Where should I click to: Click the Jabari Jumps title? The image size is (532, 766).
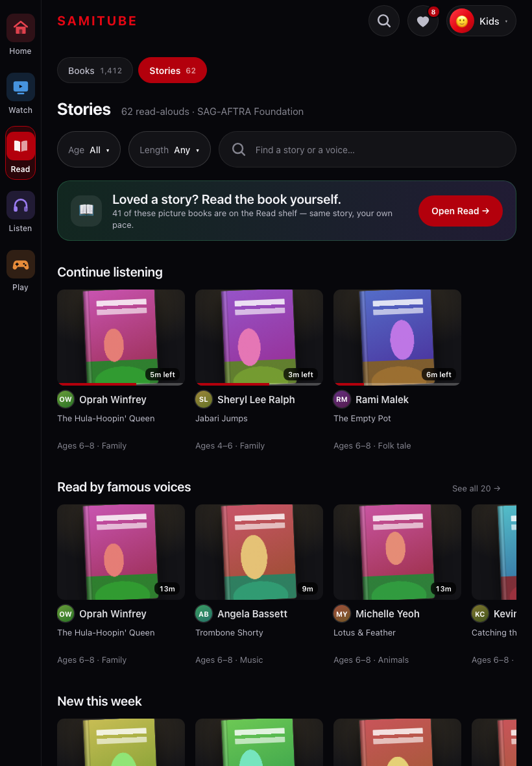tap(222, 418)
